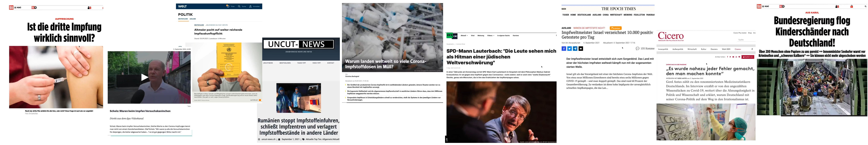The image size is (868, 145).
Task: Share Epoch Times article via Telegram icon
Action: click(x=575, y=49)
